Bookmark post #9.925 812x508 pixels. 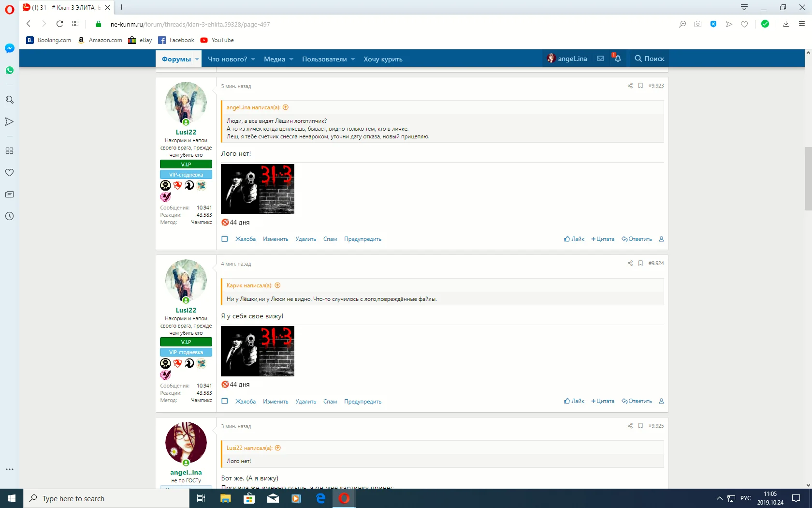(640, 426)
